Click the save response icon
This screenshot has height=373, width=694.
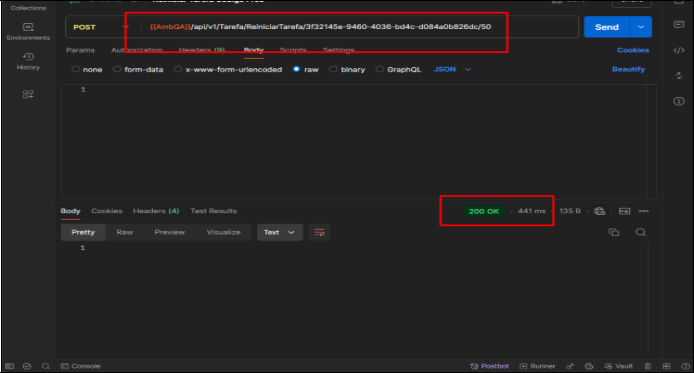coord(624,211)
